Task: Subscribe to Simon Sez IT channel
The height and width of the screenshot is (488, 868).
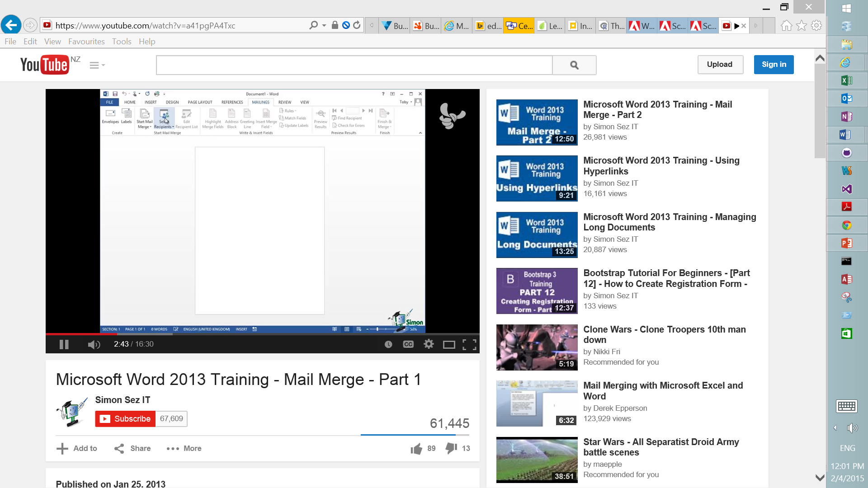Action: pos(125,419)
